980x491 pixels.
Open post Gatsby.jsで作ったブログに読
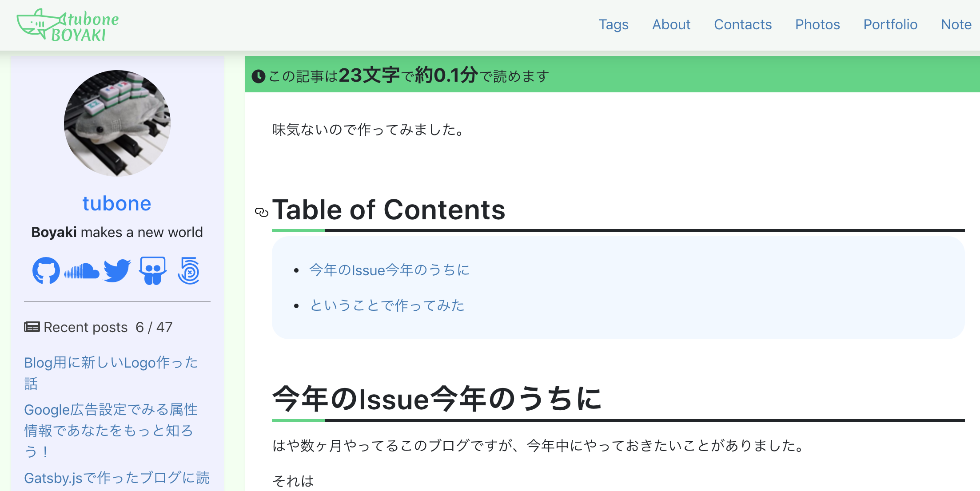pos(117,478)
